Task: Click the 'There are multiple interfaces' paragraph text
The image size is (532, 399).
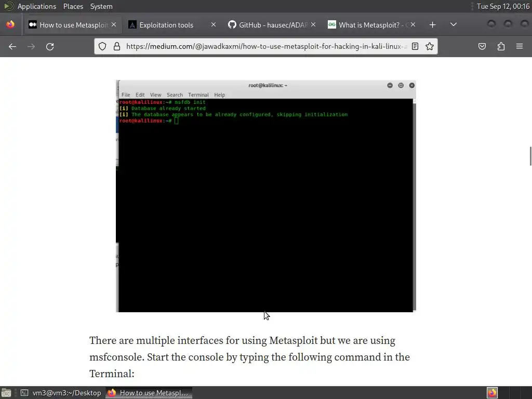Action: 250,357
